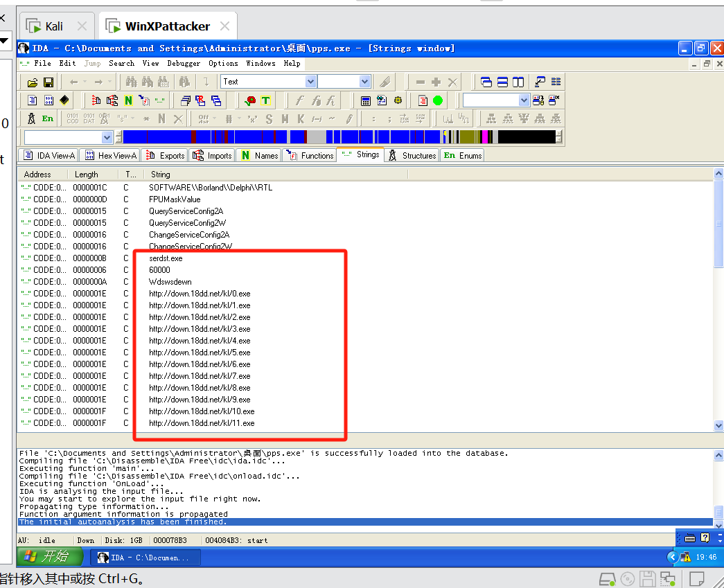Switch to the Imports tab

(x=212, y=156)
